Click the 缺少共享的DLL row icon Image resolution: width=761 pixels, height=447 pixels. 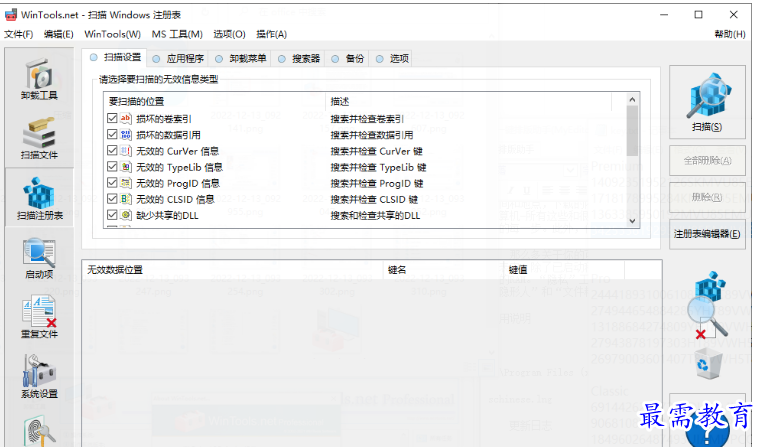(x=126, y=215)
